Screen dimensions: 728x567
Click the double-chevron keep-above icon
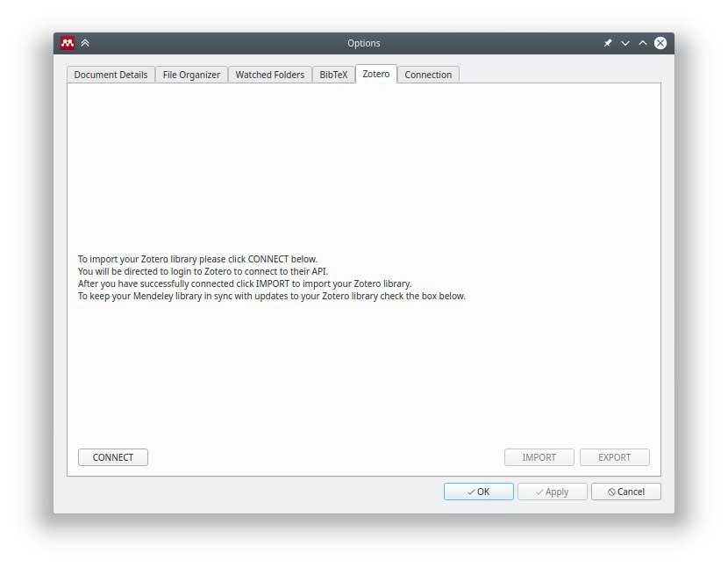pos(85,43)
